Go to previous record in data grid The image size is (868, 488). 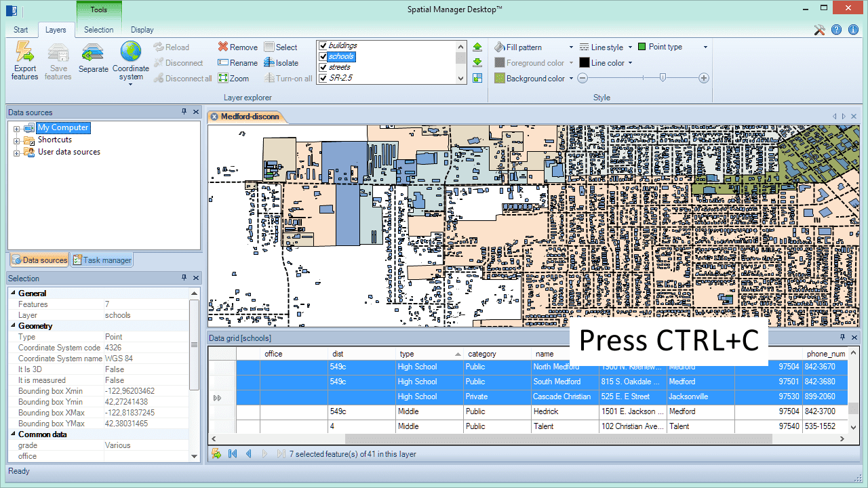click(x=249, y=454)
